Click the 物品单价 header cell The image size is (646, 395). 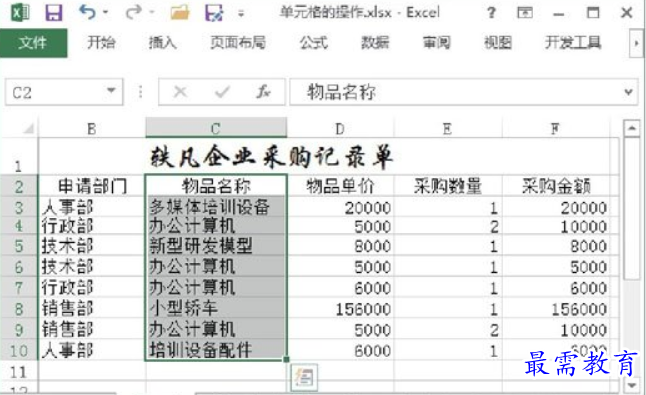(340, 186)
